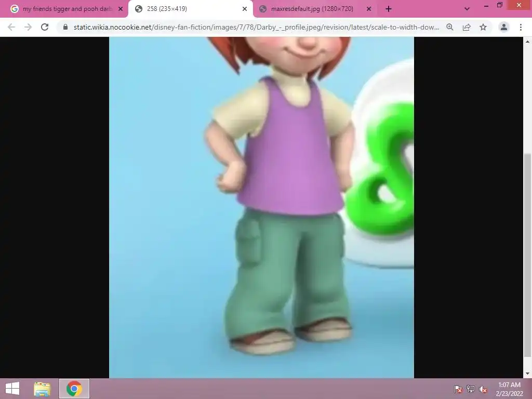The width and height of the screenshot is (532, 399).
Task: Open the zoom magnifier in address bar
Action: point(450,27)
